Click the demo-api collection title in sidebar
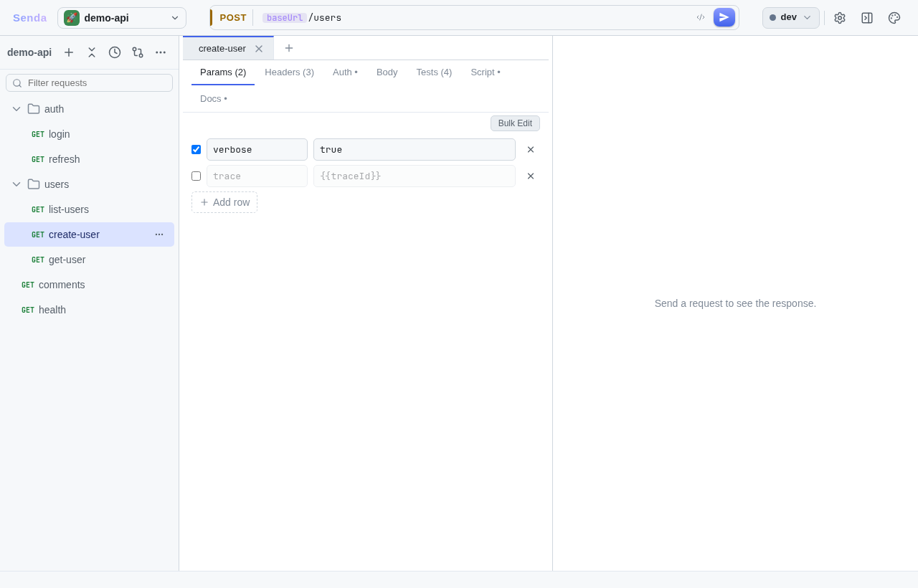This screenshot has width=918, height=588. point(29,52)
